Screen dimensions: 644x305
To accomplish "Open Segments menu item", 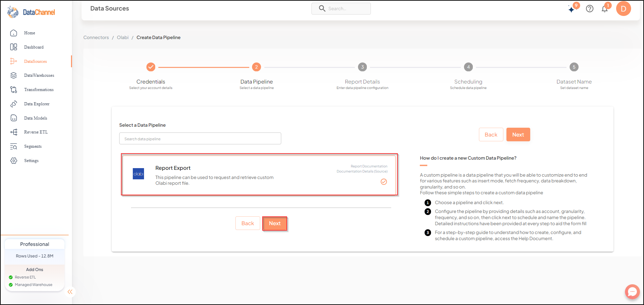I will [33, 146].
